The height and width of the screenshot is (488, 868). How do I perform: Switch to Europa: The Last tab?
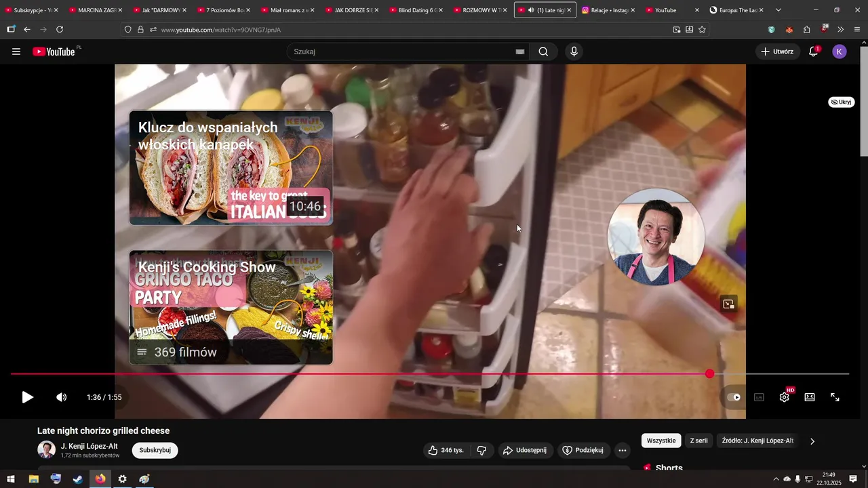coord(737,10)
